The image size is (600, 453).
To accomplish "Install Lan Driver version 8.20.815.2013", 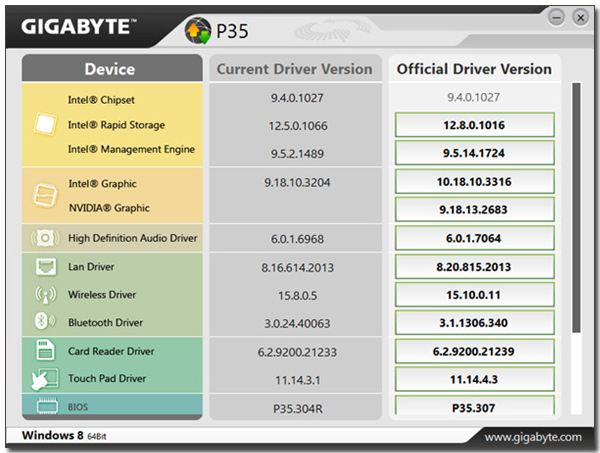I will coord(474,266).
